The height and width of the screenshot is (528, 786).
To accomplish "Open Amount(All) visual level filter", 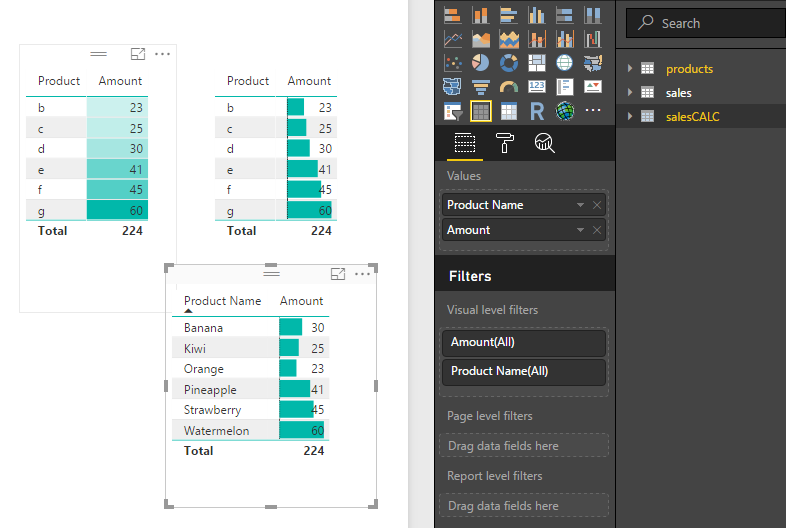I will pos(524,342).
